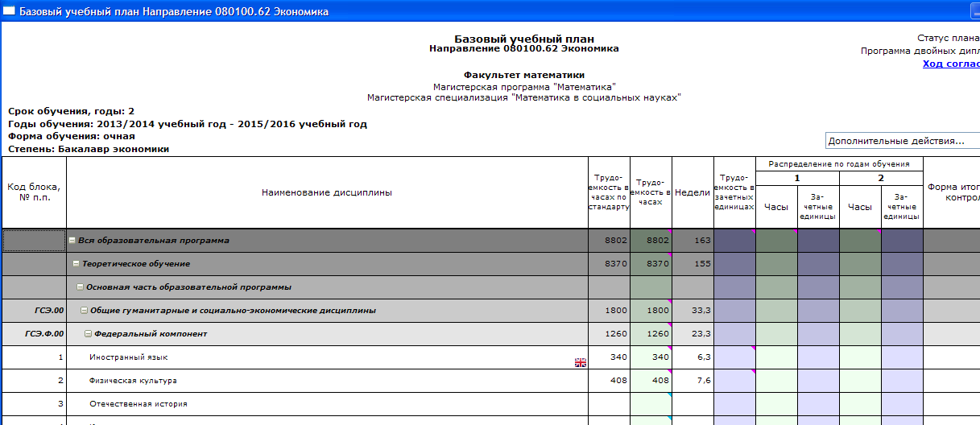Image resolution: width=980 pixels, height=425 pixels.
Task: Select the Отечественная история discipline row
Action: point(139,404)
